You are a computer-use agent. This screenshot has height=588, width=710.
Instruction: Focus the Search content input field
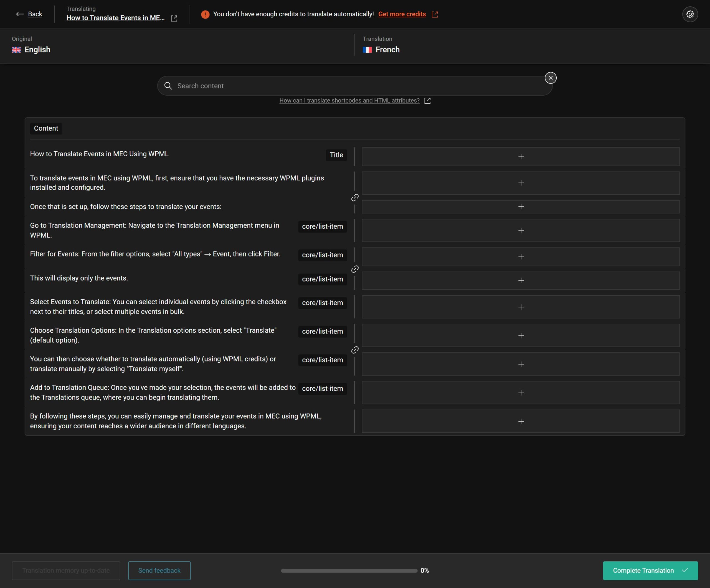(355, 86)
